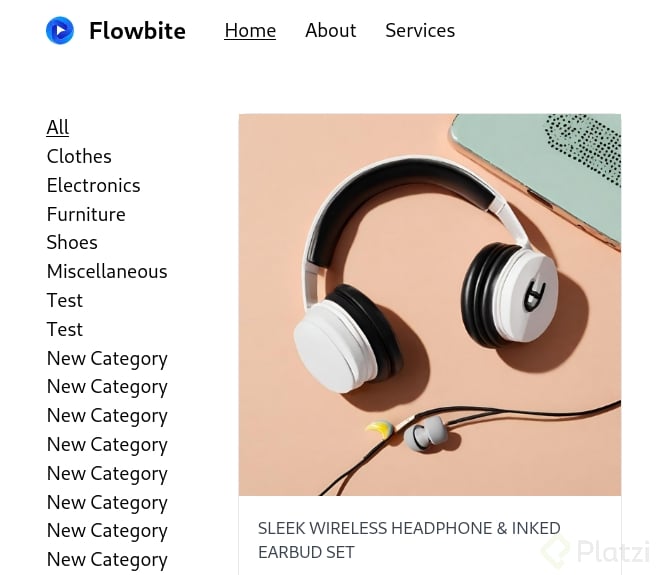Screen dimensions: 656x575
Task: Open the About nav item
Action: (331, 31)
